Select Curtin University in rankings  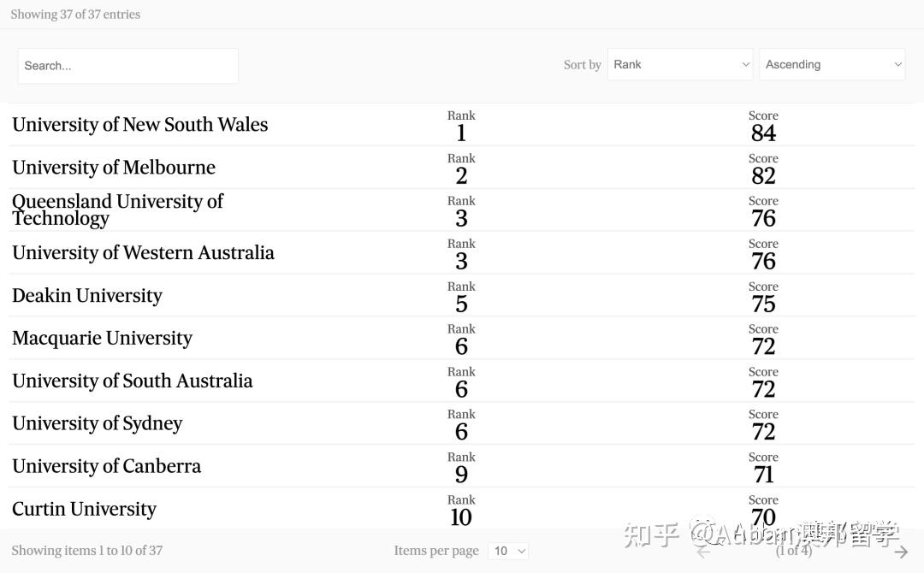[x=84, y=510]
